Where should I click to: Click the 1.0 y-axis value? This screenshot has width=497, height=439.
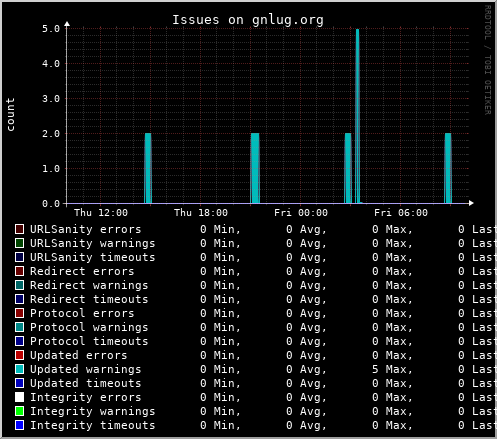pyautogui.click(x=51, y=169)
